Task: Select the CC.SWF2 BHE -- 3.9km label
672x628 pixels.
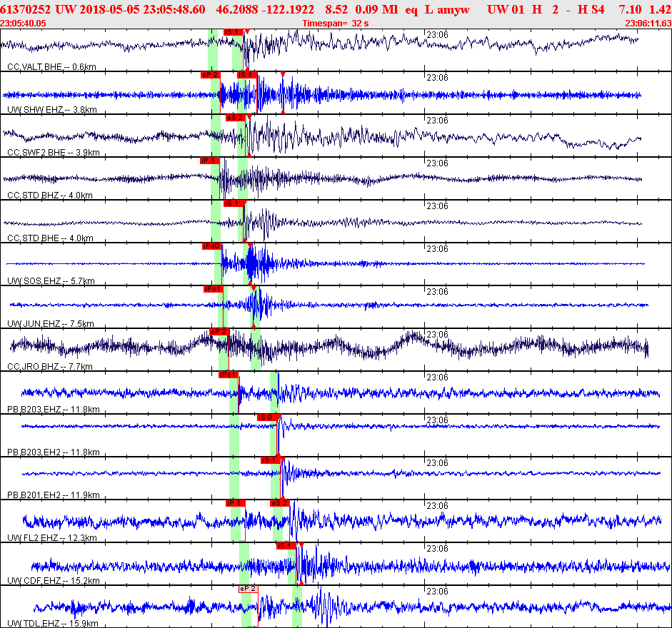Action: tap(54, 153)
